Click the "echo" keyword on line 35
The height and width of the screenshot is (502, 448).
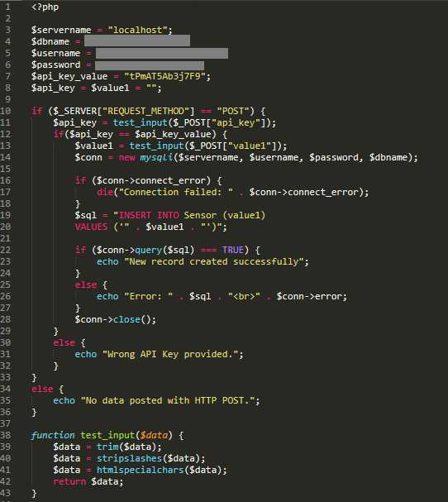[64, 400]
